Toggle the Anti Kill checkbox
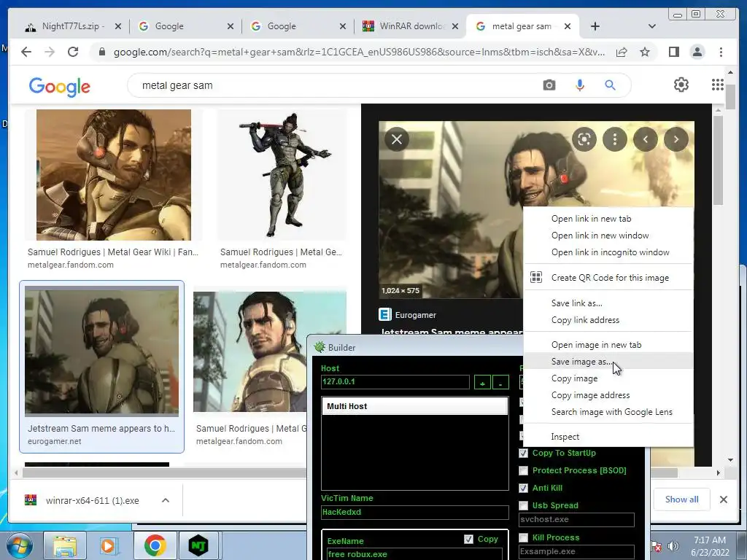The width and height of the screenshot is (747, 560). 523,488
